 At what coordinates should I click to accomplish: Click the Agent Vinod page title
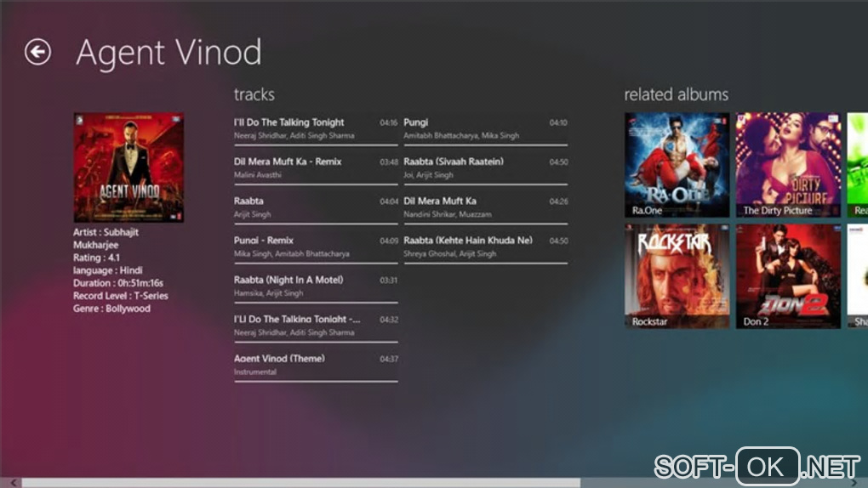[168, 53]
